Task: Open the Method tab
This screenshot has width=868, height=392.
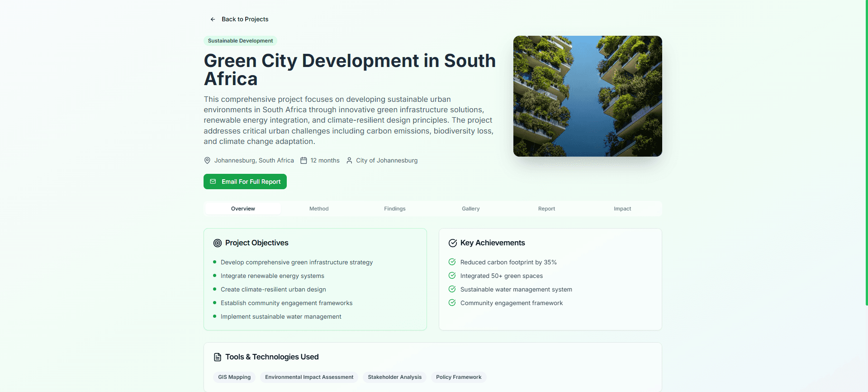Action: (319, 209)
